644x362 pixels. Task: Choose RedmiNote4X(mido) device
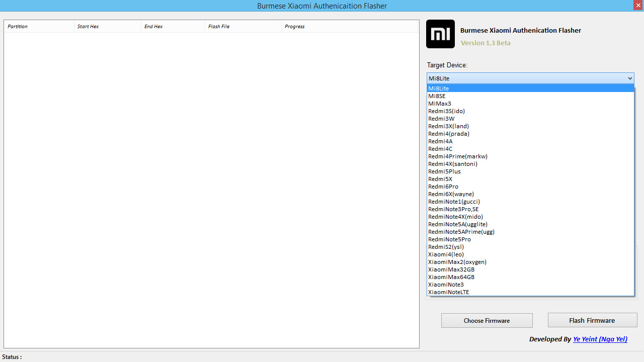click(530, 217)
